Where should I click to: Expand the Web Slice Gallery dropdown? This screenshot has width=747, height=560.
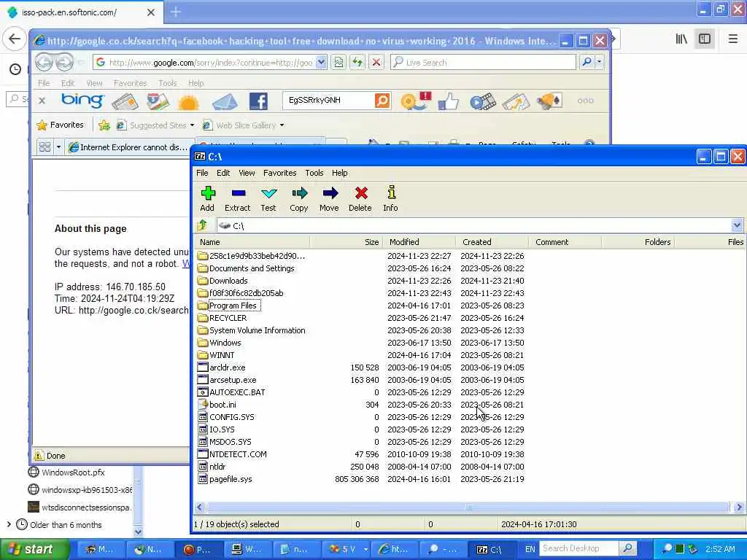(282, 125)
